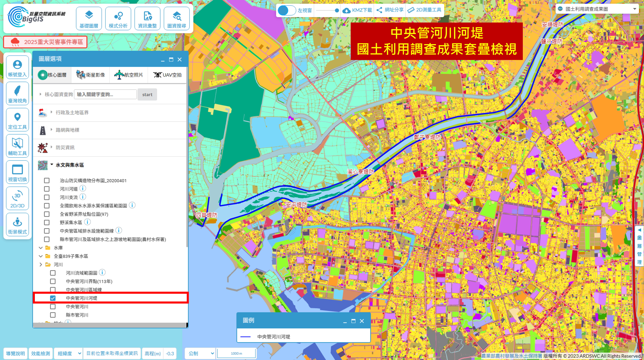Switch view with the 2D/3D icon
Screen dimensions: 644x360
(x=17, y=199)
